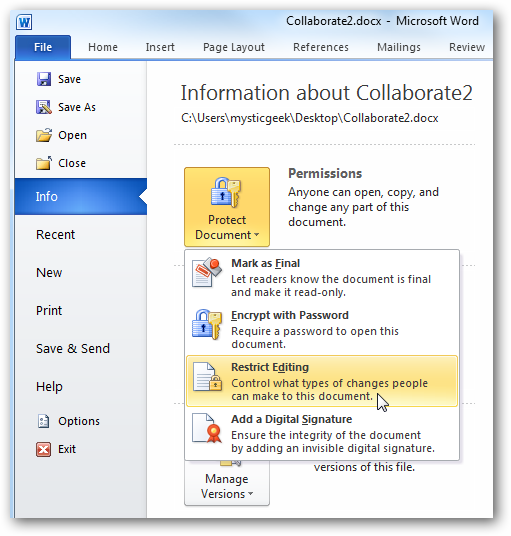Click the Options label in the sidebar
The image size is (511, 536).
[x=79, y=421]
